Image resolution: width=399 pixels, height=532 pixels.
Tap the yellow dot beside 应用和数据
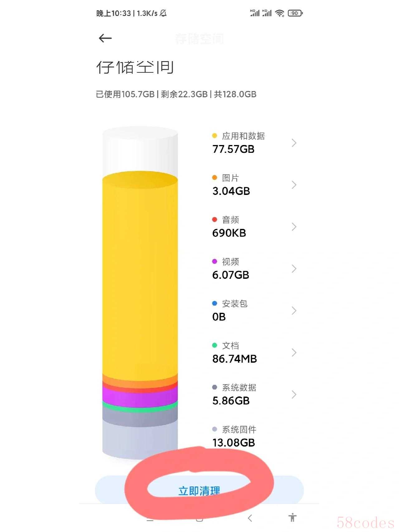pos(214,136)
